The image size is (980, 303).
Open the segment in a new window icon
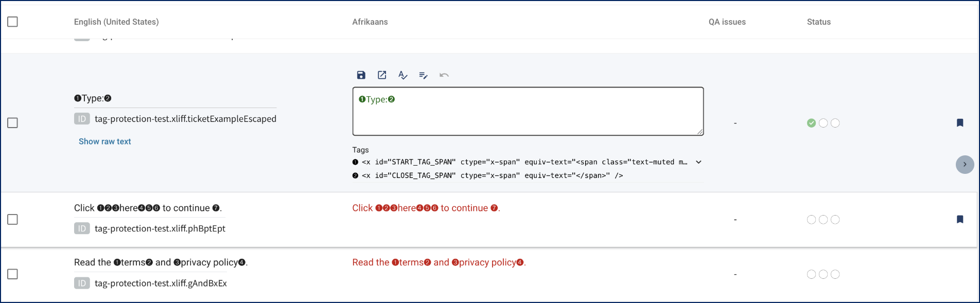pos(382,75)
